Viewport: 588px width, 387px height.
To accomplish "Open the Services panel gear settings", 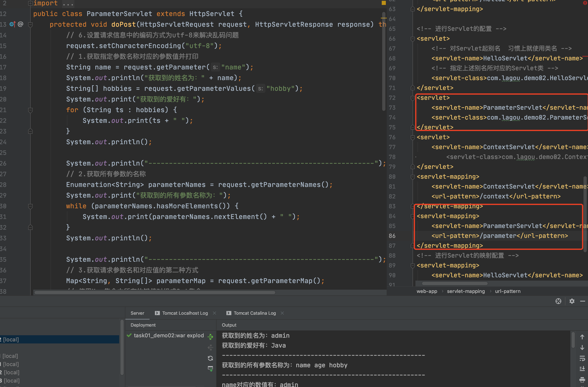I will 572,301.
